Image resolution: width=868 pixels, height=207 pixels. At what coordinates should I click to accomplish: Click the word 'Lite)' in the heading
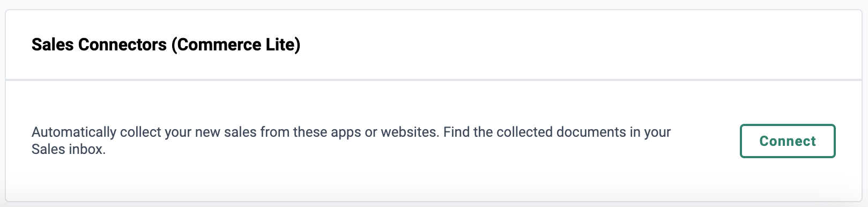click(283, 45)
